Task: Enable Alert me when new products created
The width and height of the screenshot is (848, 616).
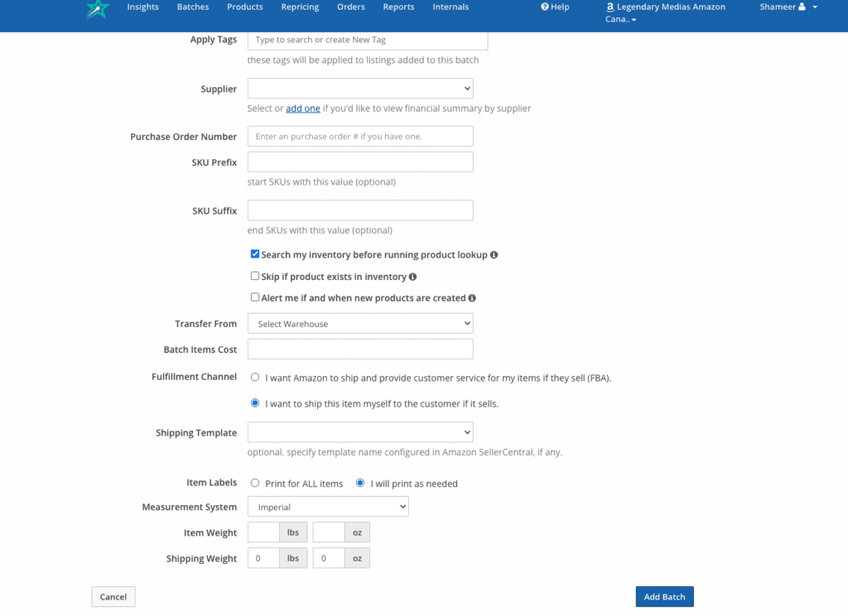Action: coord(255,297)
